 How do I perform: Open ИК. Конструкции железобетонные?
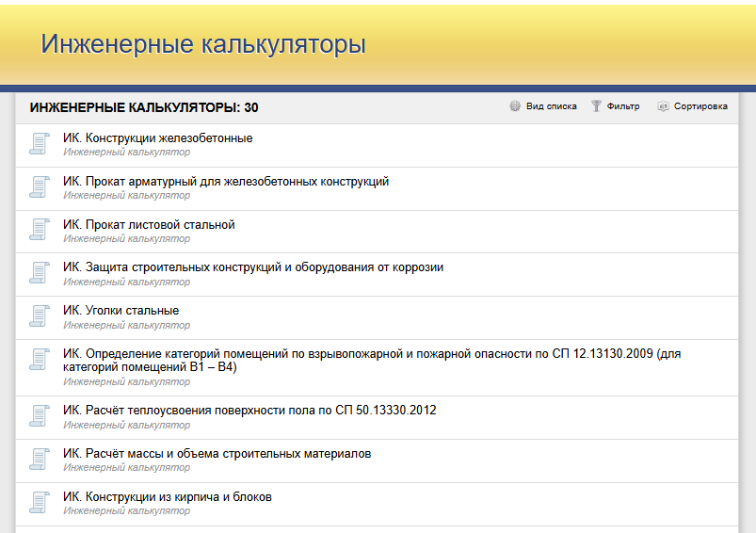[x=157, y=138]
